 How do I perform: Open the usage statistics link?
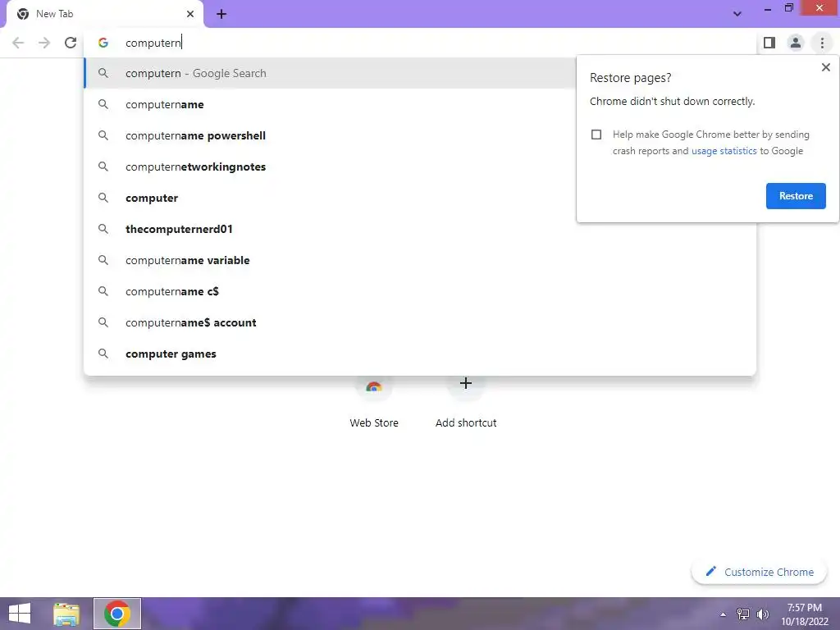coord(724,151)
